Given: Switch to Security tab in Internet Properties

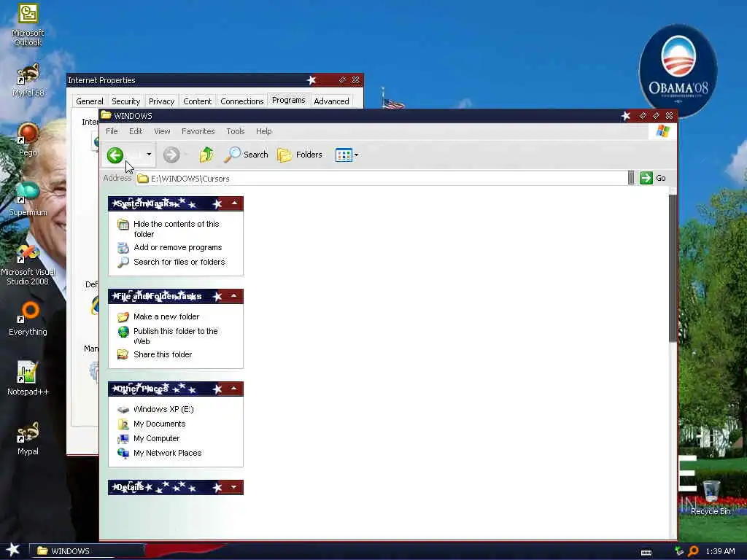Looking at the screenshot, I should point(125,101).
